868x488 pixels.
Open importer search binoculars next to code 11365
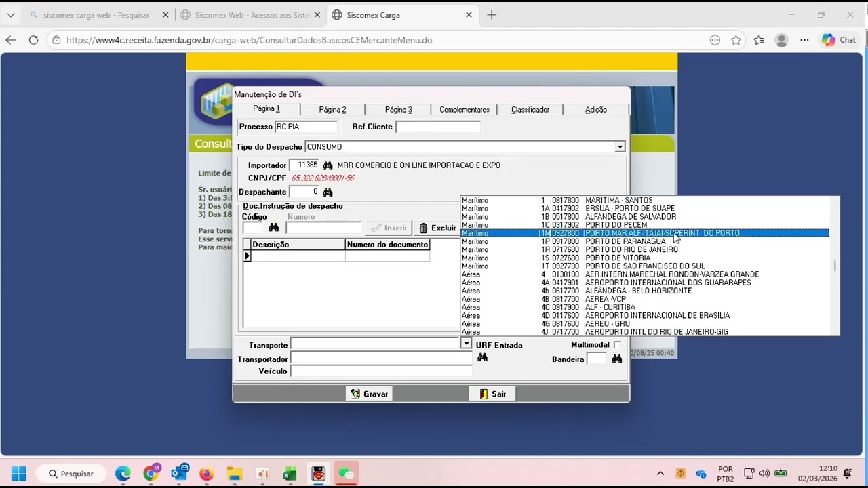tap(328, 165)
